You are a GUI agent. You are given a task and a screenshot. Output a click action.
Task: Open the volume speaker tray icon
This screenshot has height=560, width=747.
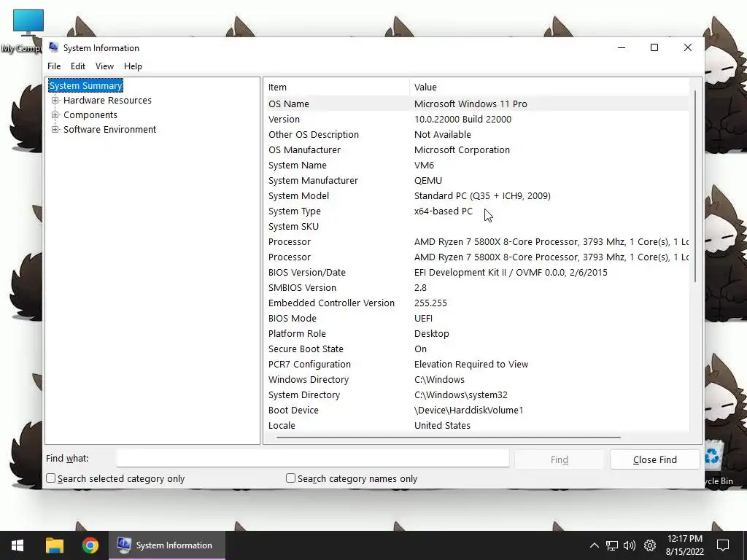pos(630,545)
